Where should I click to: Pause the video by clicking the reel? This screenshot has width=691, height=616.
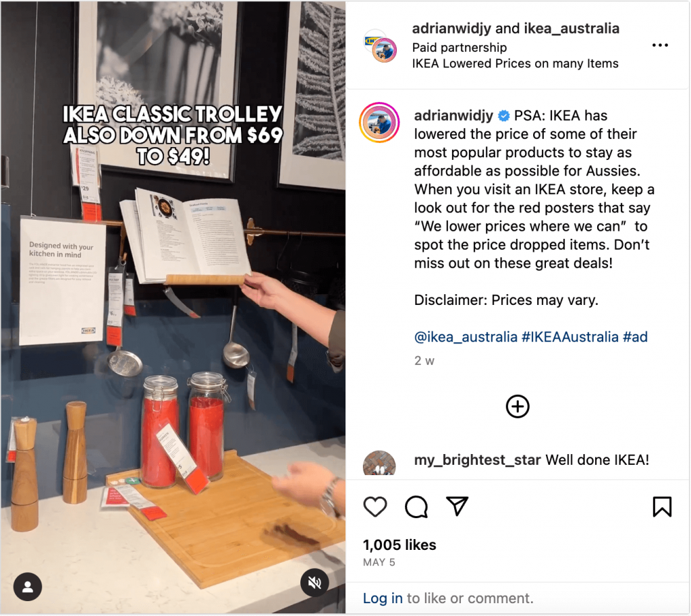click(173, 308)
